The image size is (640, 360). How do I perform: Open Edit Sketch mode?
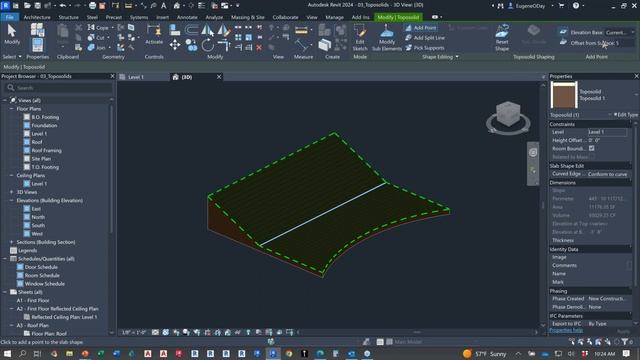[x=360, y=37]
